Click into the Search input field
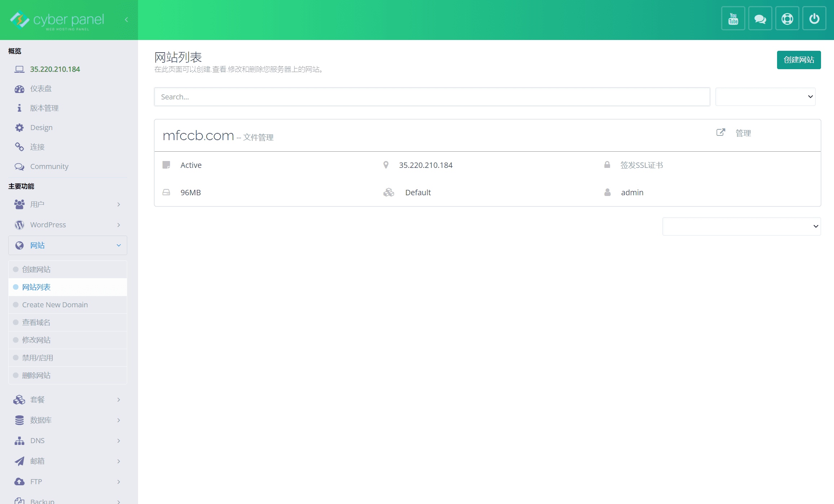 [432, 97]
